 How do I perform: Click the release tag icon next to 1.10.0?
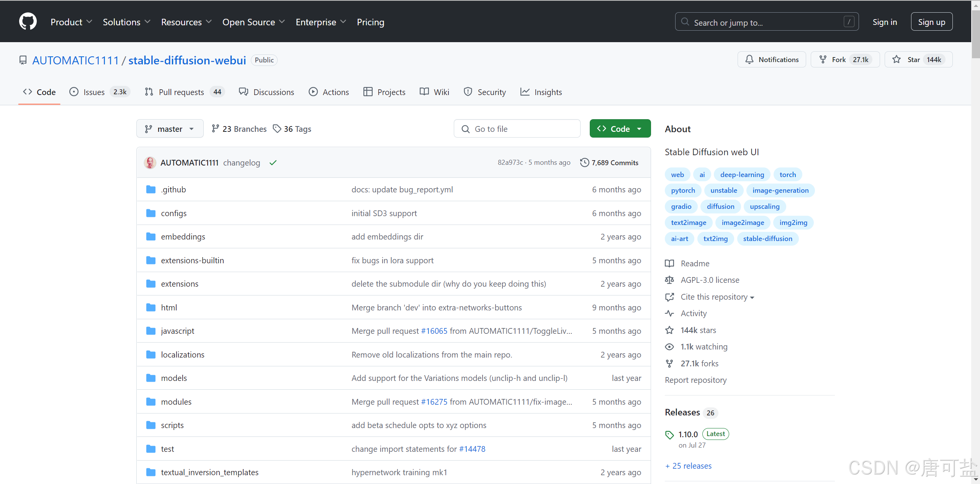coord(669,435)
